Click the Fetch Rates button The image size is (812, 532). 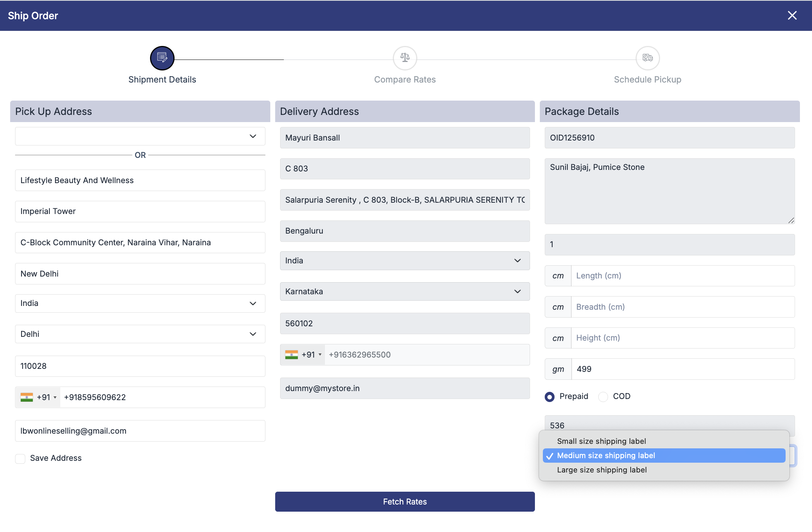coord(404,502)
